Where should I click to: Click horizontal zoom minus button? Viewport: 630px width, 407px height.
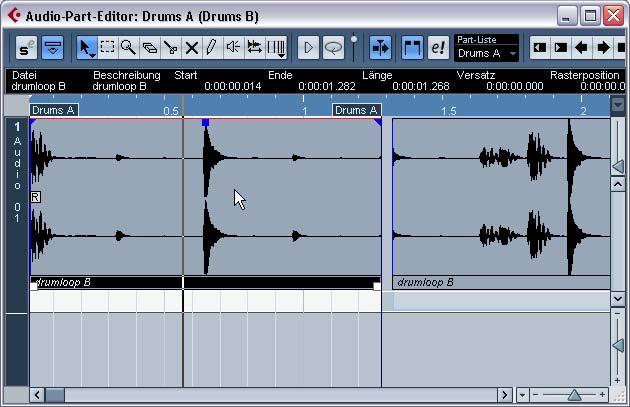click(535, 395)
